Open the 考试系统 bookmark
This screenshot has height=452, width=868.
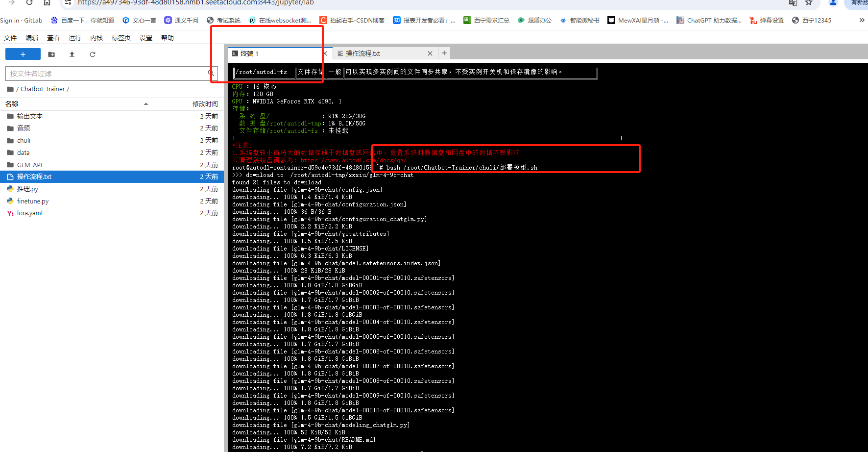(x=224, y=20)
